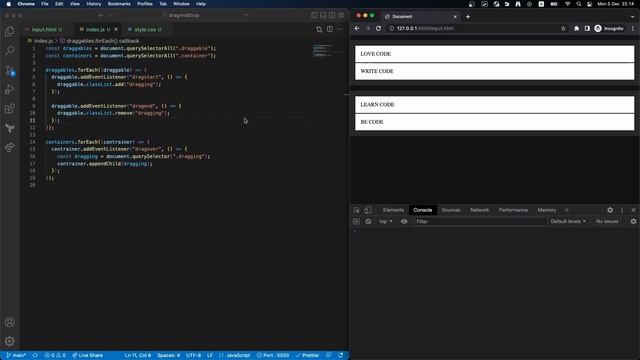Create live expression eye icon
The image size is (640, 360).
pyautogui.click(x=404, y=222)
